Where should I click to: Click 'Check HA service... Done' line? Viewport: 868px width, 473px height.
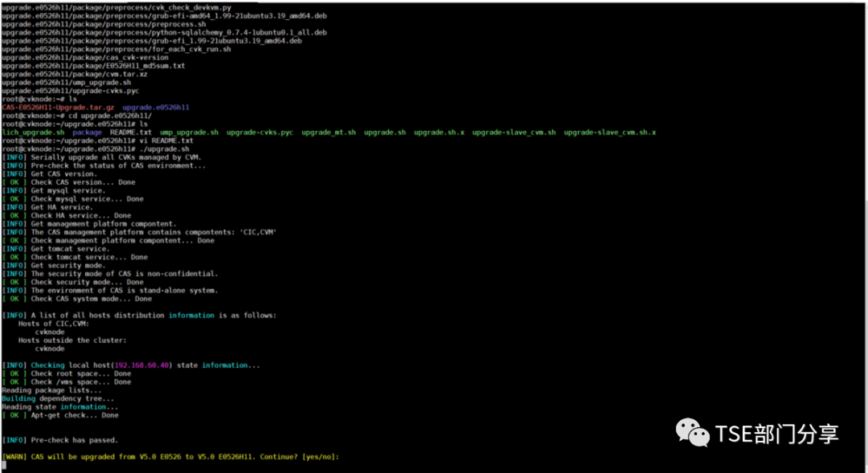point(66,215)
